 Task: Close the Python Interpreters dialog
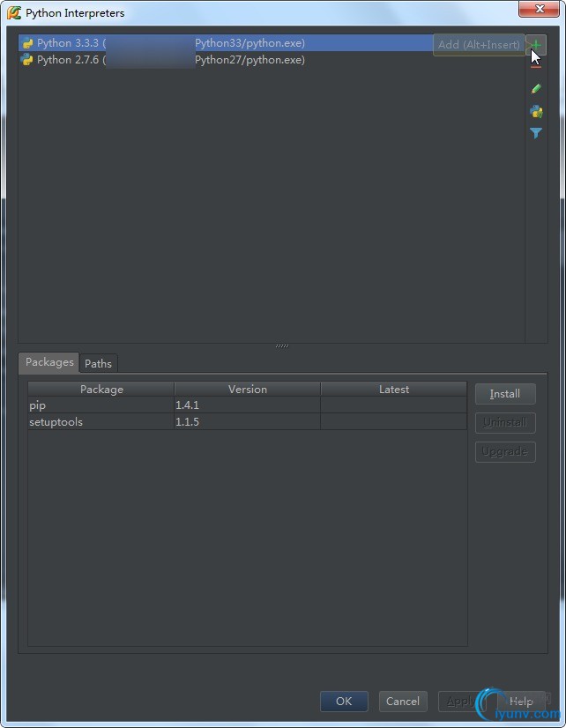pos(539,9)
